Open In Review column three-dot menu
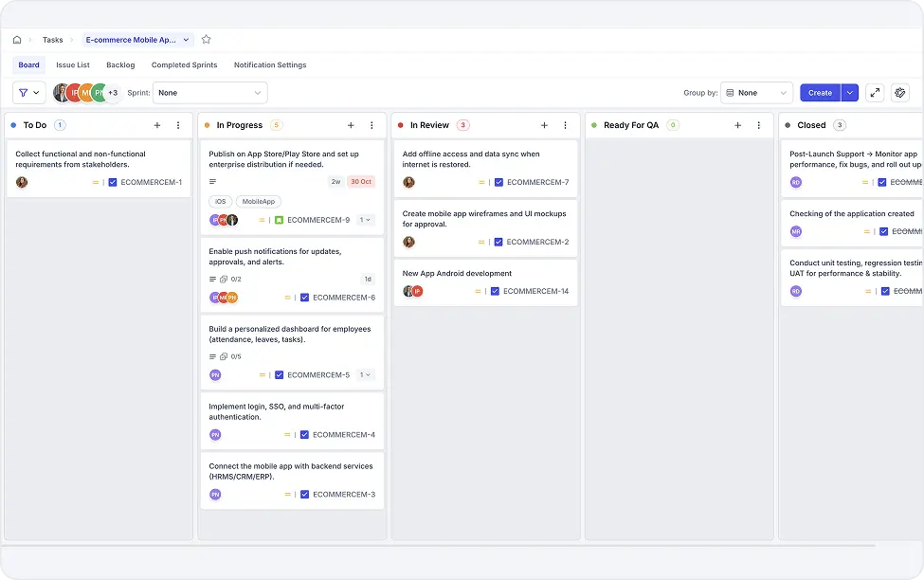The image size is (924, 580). pos(565,125)
